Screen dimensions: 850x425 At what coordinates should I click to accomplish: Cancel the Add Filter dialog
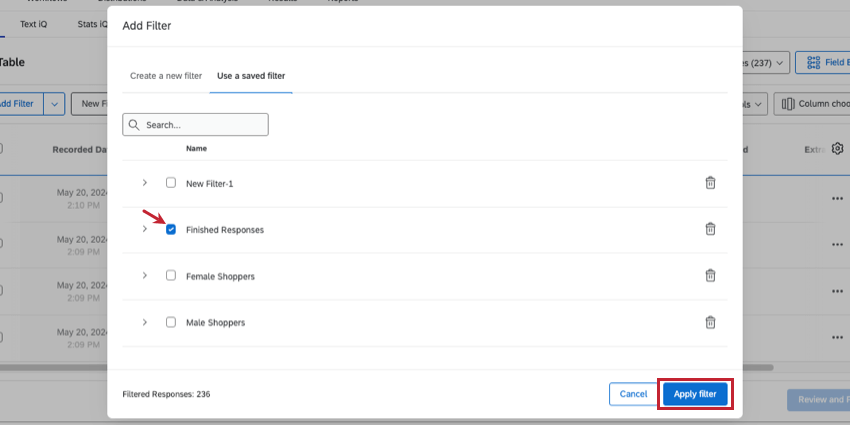[633, 394]
